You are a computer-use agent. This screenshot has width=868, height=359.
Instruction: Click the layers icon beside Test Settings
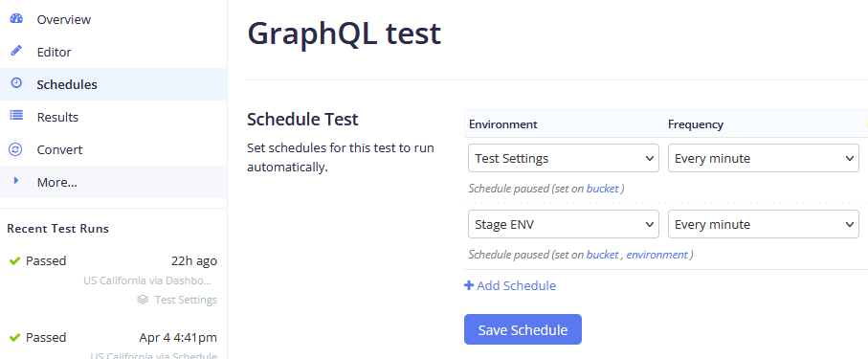(143, 299)
